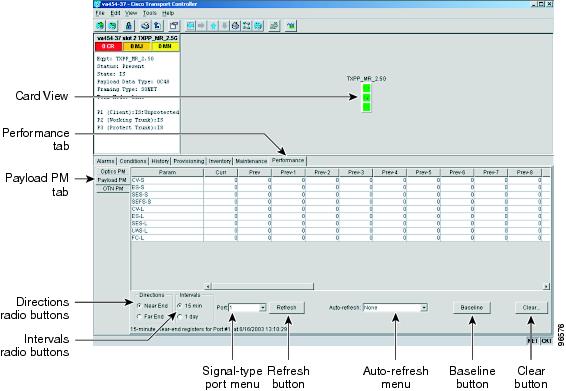Switch to the Provisioning tab
566x391 pixels.
tap(189, 161)
